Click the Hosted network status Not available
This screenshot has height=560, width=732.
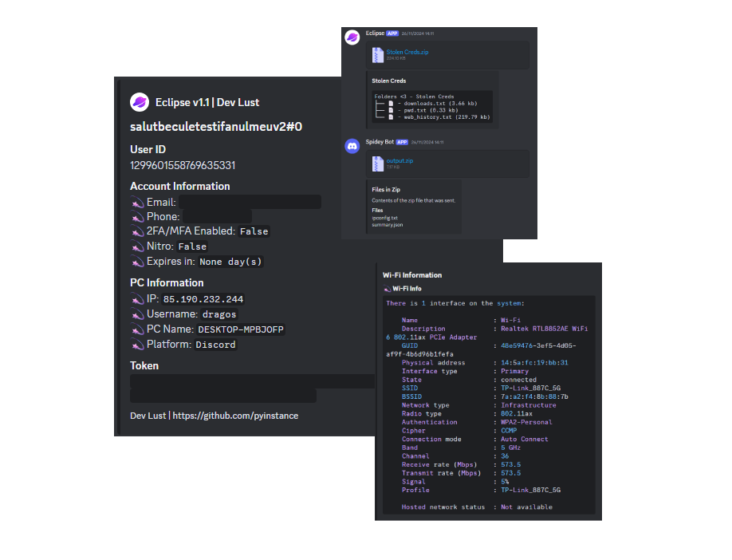click(x=526, y=507)
